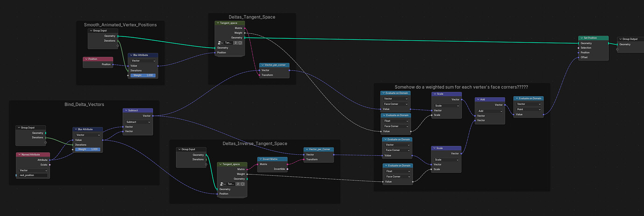Select the Smooth_Animated_Vertex_Positions frame label
Image resolution: width=644 pixels, height=216 pixels.
[x=120, y=25]
